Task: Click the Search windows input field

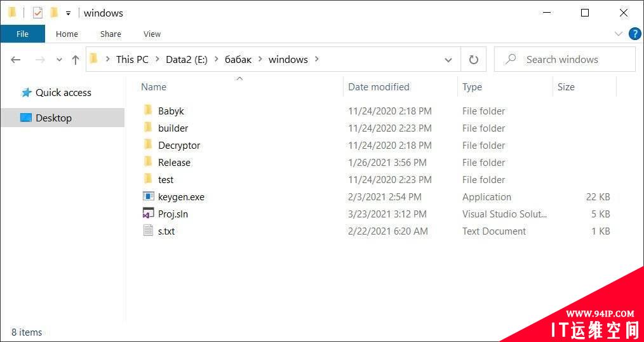Action: (565, 60)
